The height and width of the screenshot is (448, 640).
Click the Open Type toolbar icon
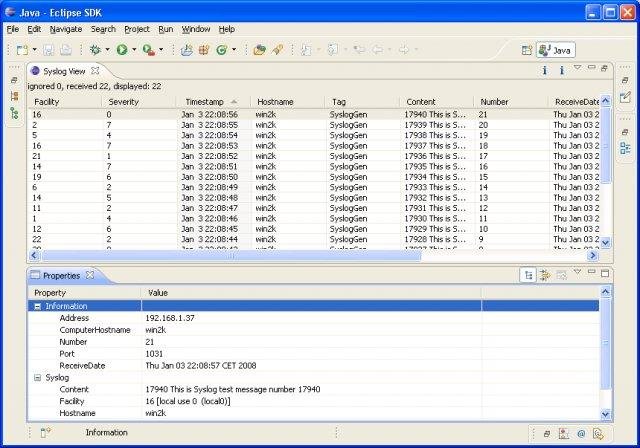coord(260,50)
